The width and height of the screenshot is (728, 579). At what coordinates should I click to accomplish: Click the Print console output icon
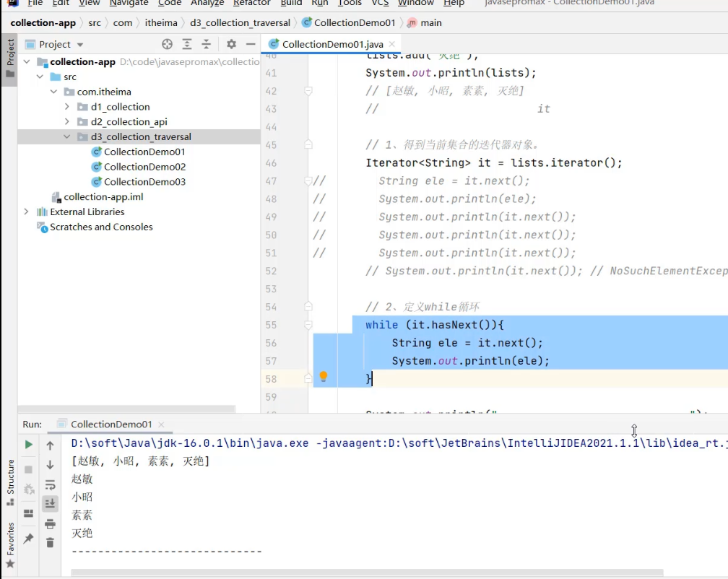[x=50, y=524]
